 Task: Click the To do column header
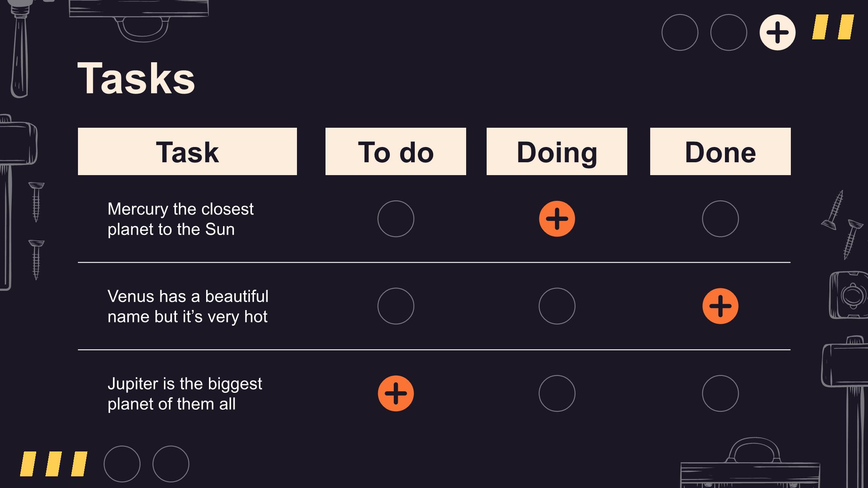pos(395,151)
